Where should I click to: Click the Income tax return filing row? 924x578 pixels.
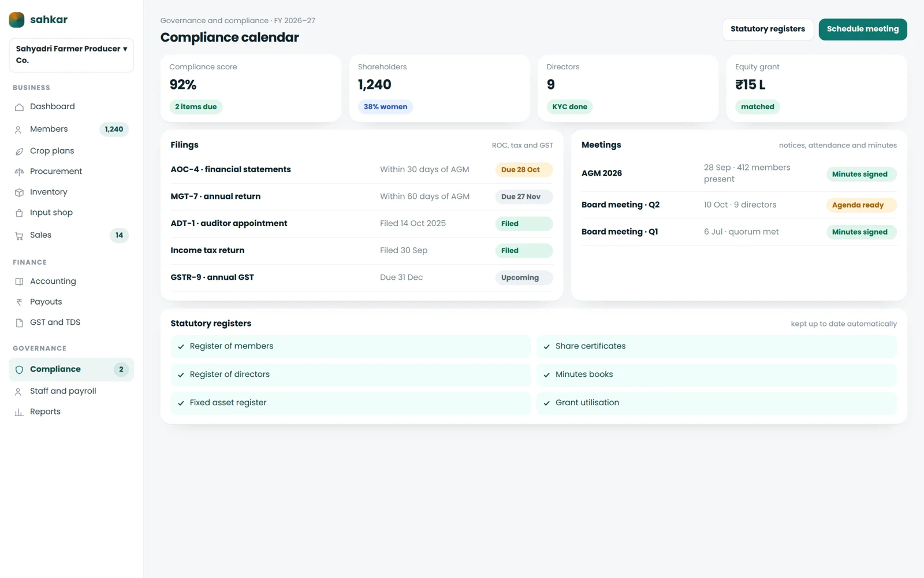tap(362, 251)
